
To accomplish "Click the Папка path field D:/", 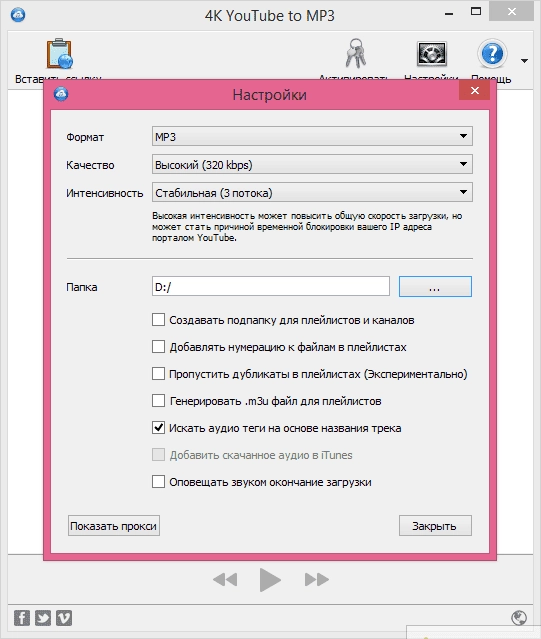I will click(270, 286).
